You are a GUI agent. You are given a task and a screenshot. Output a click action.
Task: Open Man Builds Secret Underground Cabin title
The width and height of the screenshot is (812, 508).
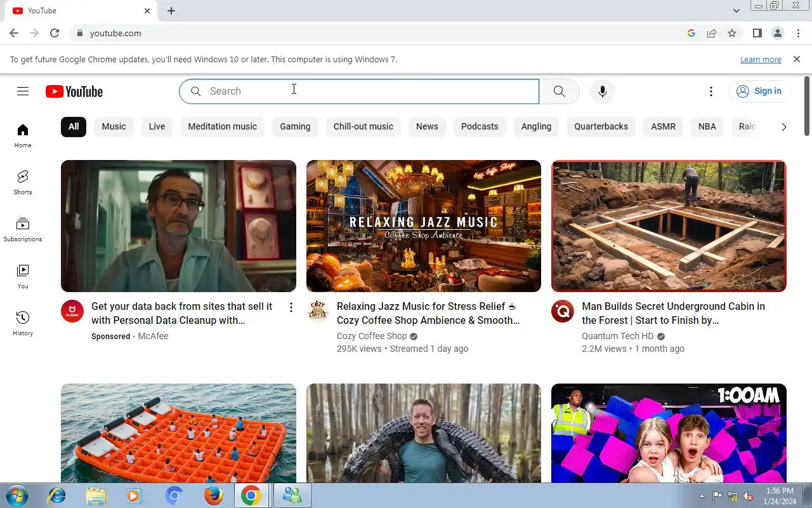pos(674,313)
